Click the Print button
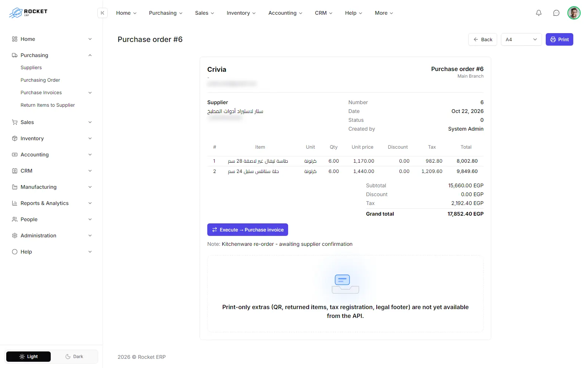The height and width of the screenshot is (368, 588). pyautogui.click(x=559, y=39)
